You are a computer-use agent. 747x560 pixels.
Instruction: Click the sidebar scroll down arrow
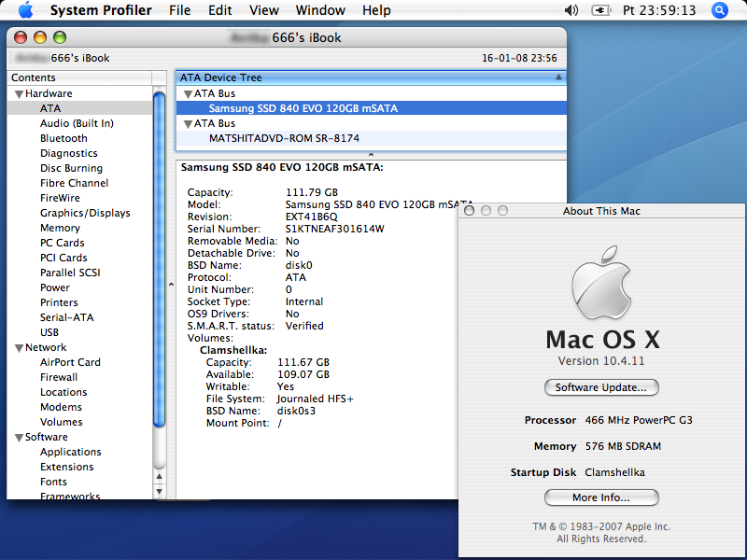tap(159, 491)
